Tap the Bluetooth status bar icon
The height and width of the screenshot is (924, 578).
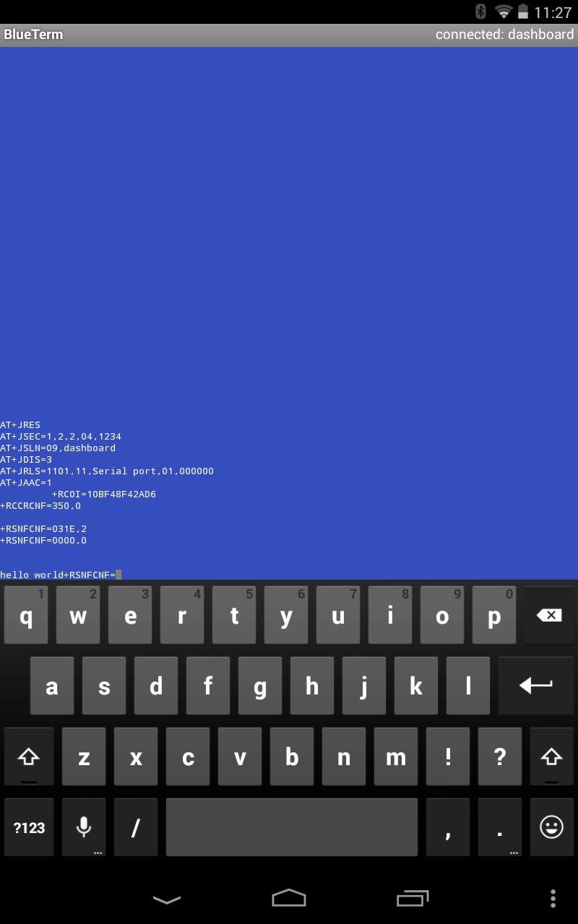480,12
